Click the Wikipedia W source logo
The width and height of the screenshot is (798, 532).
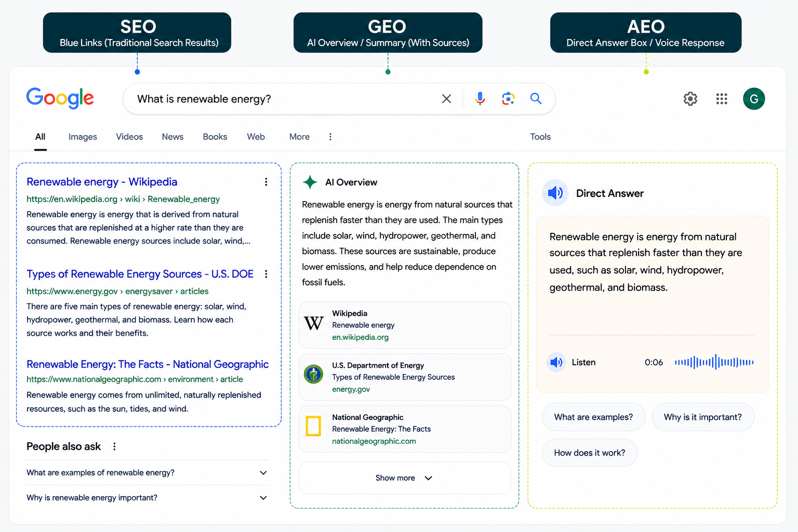coord(314,324)
